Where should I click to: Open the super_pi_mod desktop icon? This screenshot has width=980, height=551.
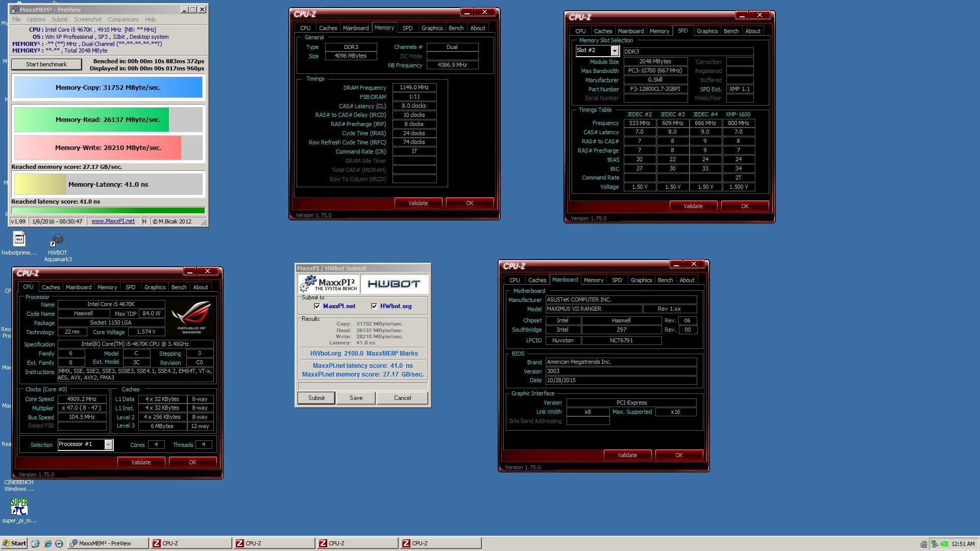[x=19, y=507]
